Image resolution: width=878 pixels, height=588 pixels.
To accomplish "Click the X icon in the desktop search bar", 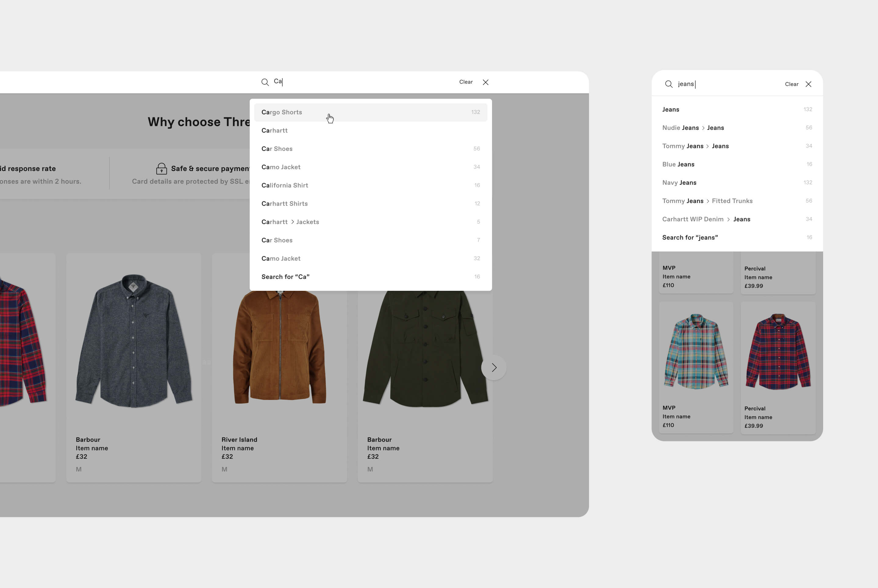I will tap(485, 82).
